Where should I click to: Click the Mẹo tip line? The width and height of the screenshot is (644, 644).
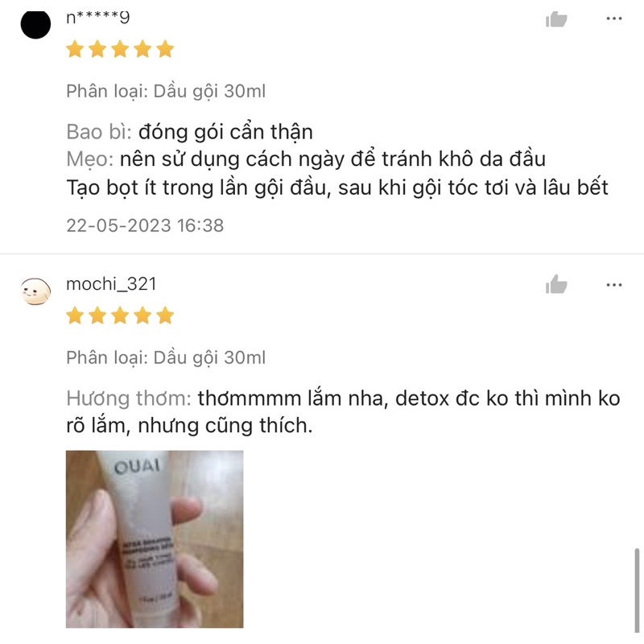pyautogui.click(x=306, y=159)
